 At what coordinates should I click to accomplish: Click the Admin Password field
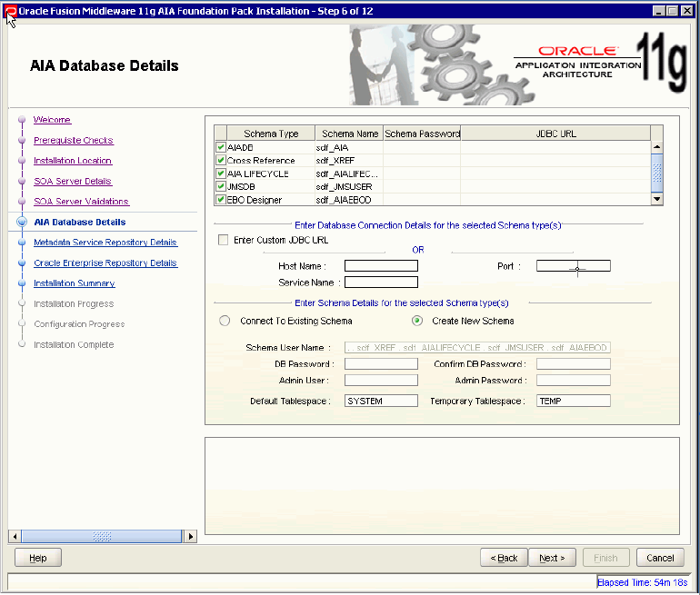pyautogui.click(x=574, y=380)
